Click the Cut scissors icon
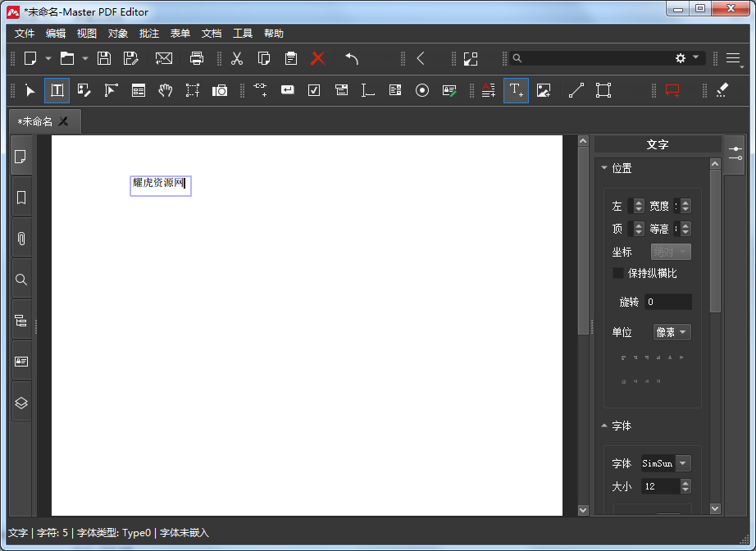The height and width of the screenshot is (551, 756). coord(237,58)
